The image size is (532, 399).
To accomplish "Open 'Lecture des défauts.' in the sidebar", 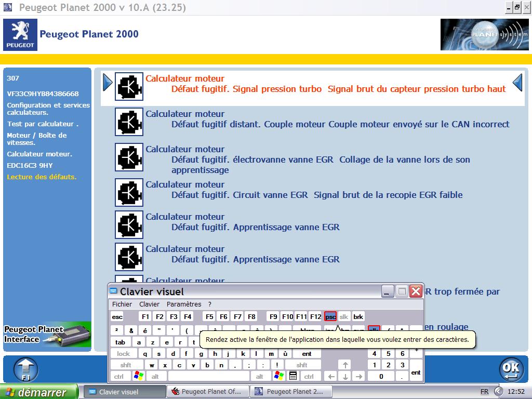I will click(x=42, y=177).
